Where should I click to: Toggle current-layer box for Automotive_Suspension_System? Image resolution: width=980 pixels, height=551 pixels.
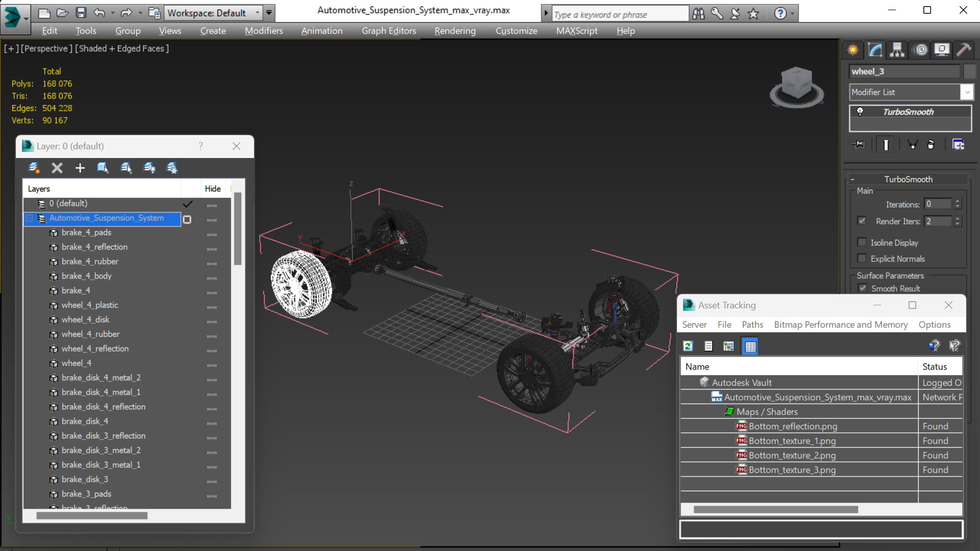(x=187, y=219)
